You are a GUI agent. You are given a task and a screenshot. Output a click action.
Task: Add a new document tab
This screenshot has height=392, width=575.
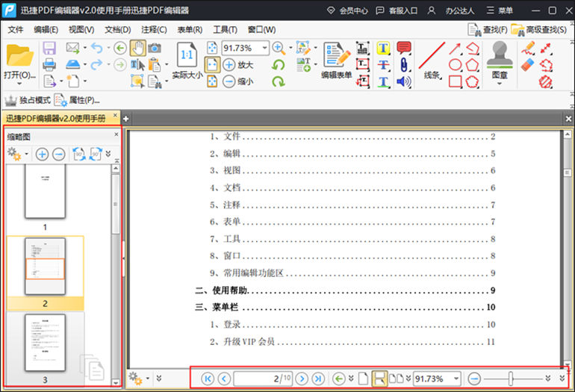pyautogui.click(x=125, y=119)
